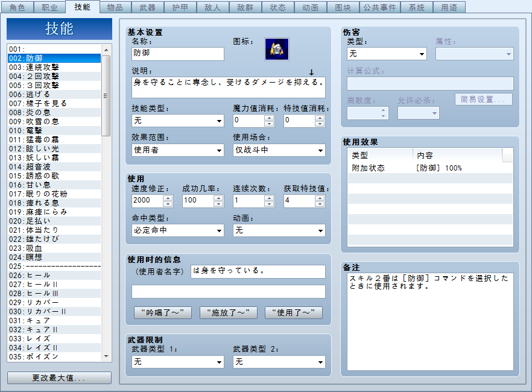Open the 图块 tab
The height and width of the screenshot is (392, 532).
[x=343, y=7]
